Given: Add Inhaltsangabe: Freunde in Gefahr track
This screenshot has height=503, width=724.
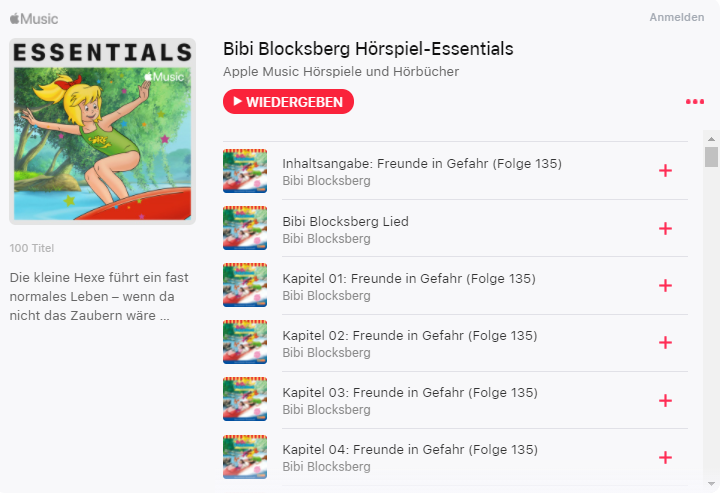Looking at the screenshot, I should [665, 171].
